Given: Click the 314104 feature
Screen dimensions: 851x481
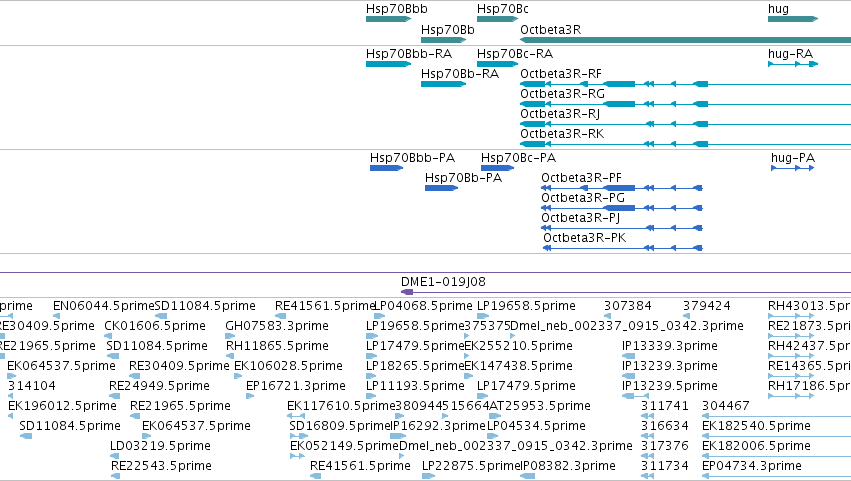Looking at the screenshot, I should click(12, 396).
